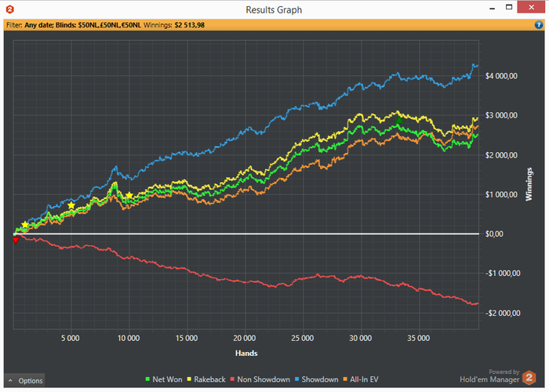This screenshot has height=392, width=549.
Task: Click the blue Showdown color swatch
Action: click(x=297, y=379)
